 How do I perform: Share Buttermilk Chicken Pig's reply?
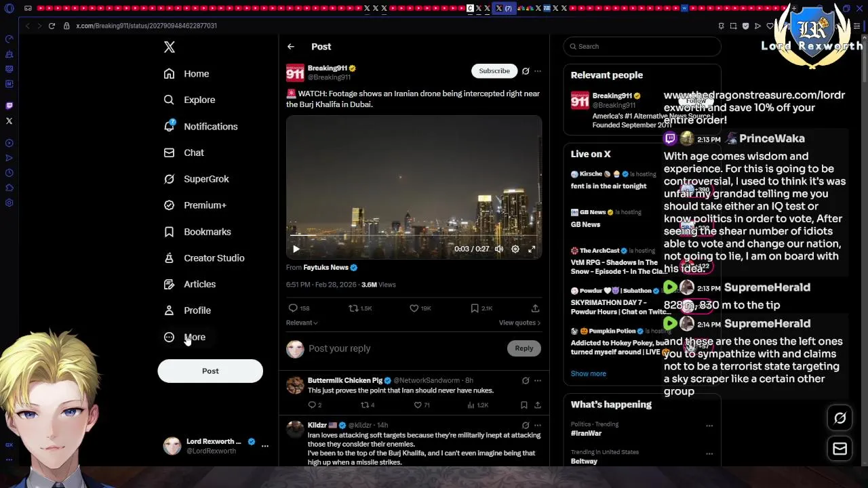pyautogui.click(x=538, y=405)
